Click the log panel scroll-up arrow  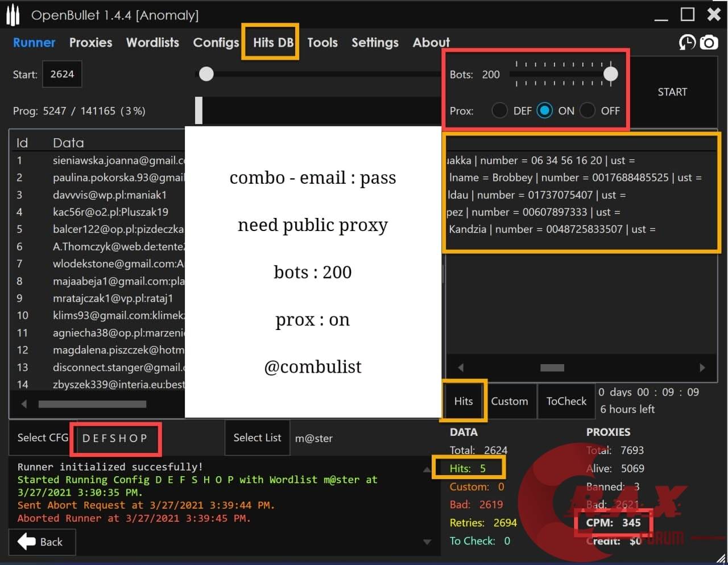427,470
